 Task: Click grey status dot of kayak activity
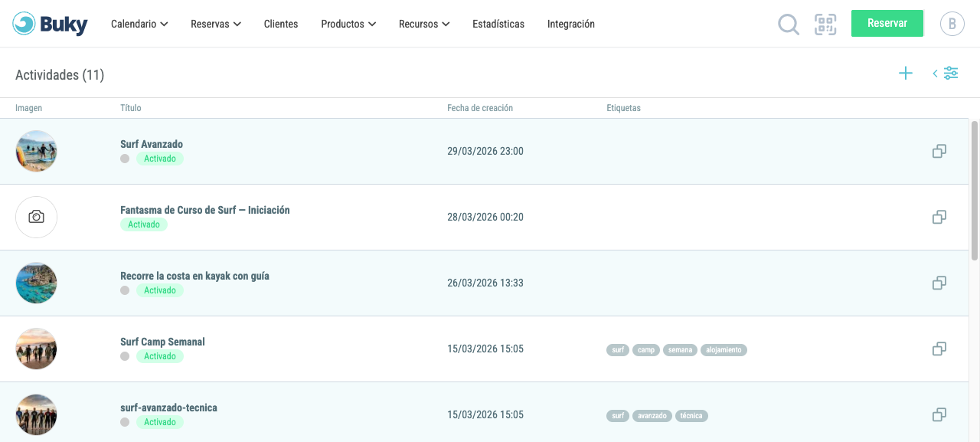(125, 290)
